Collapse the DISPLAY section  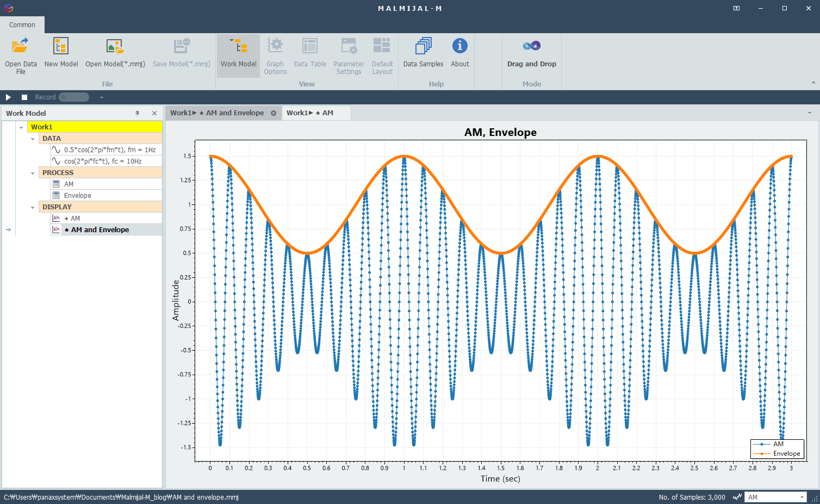click(33, 207)
